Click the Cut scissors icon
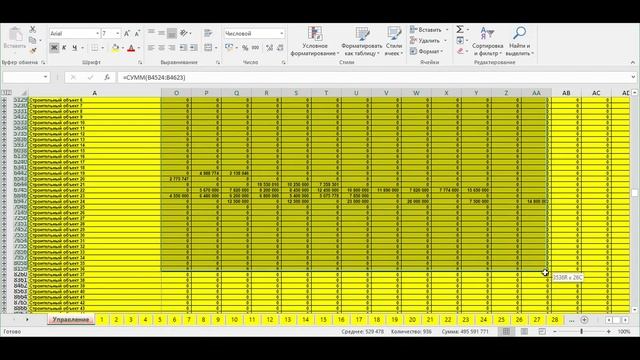 tap(33, 29)
